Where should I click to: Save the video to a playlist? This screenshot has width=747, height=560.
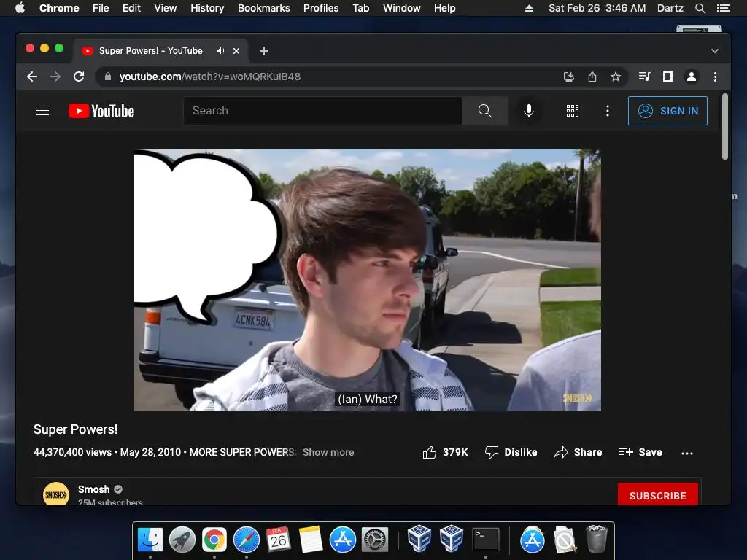pyautogui.click(x=640, y=452)
